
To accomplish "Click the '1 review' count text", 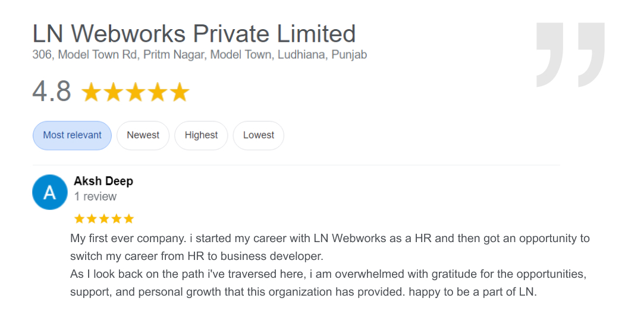I will (95, 196).
